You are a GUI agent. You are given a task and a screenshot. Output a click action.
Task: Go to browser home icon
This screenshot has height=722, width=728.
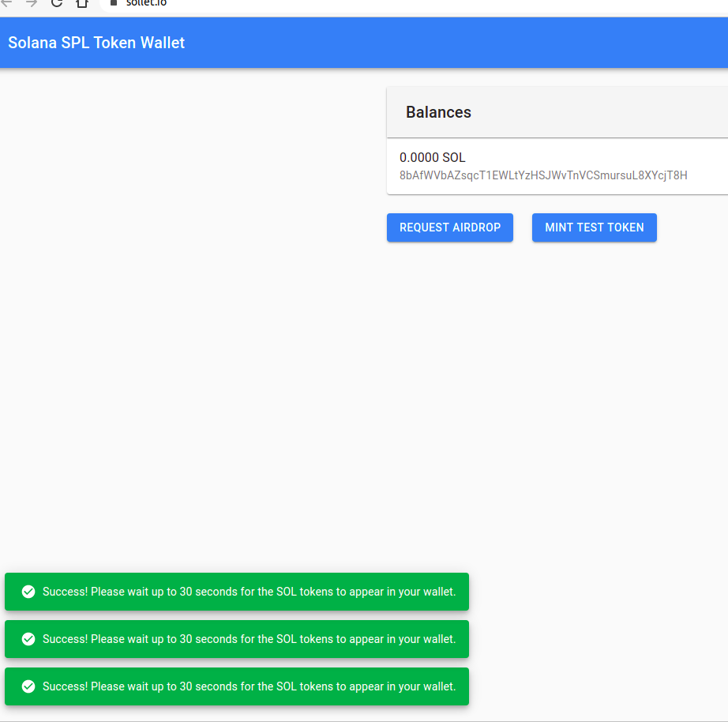(x=82, y=3)
